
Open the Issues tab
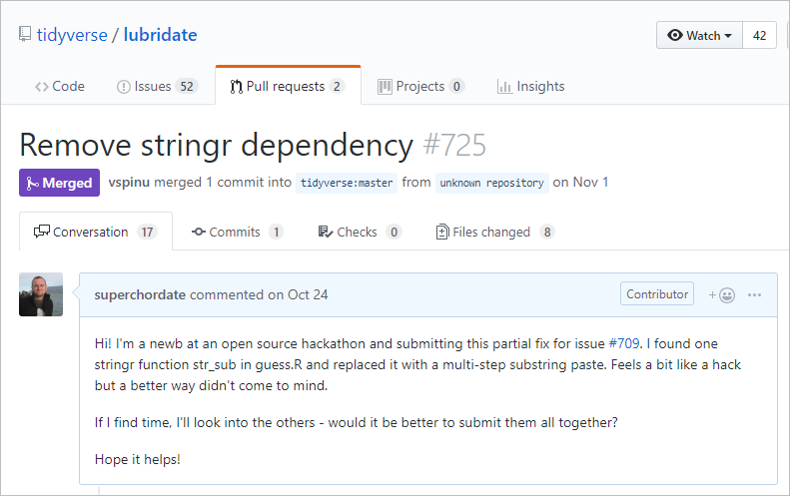[157, 86]
